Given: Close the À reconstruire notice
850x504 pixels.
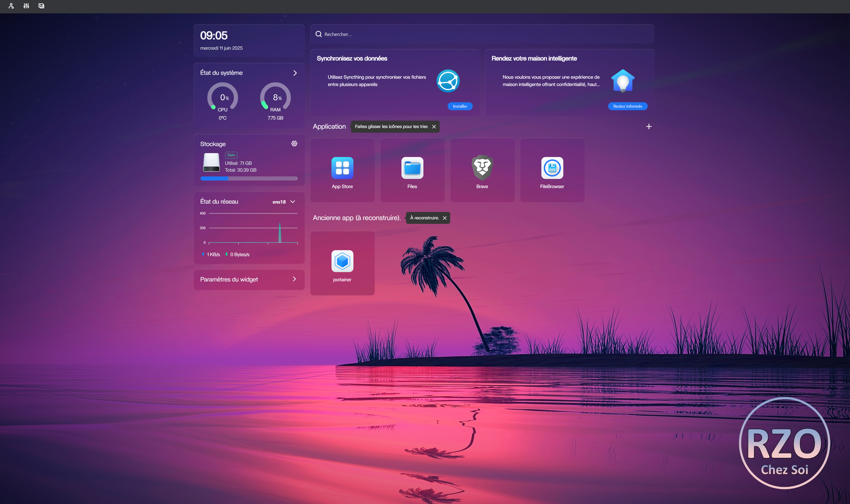Looking at the screenshot, I should pyautogui.click(x=445, y=218).
